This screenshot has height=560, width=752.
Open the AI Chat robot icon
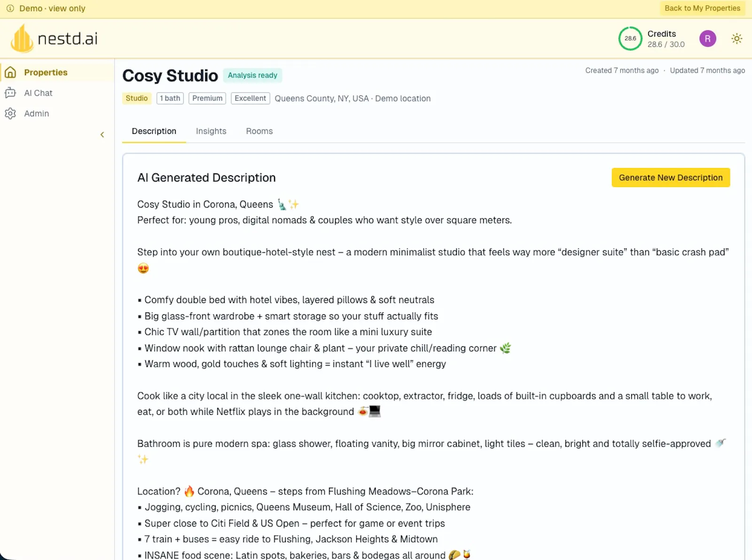point(10,93)
